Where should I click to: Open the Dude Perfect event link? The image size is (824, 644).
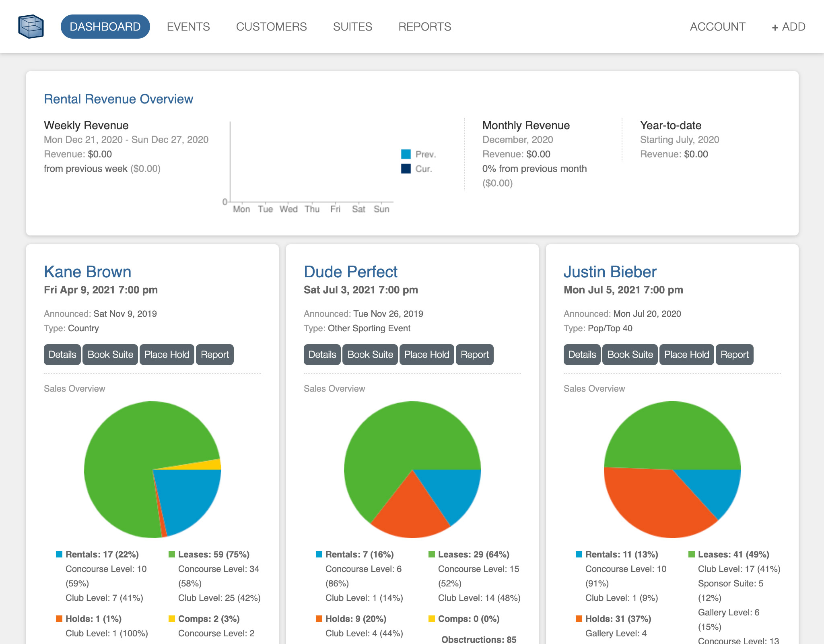[x=351, y=272]
